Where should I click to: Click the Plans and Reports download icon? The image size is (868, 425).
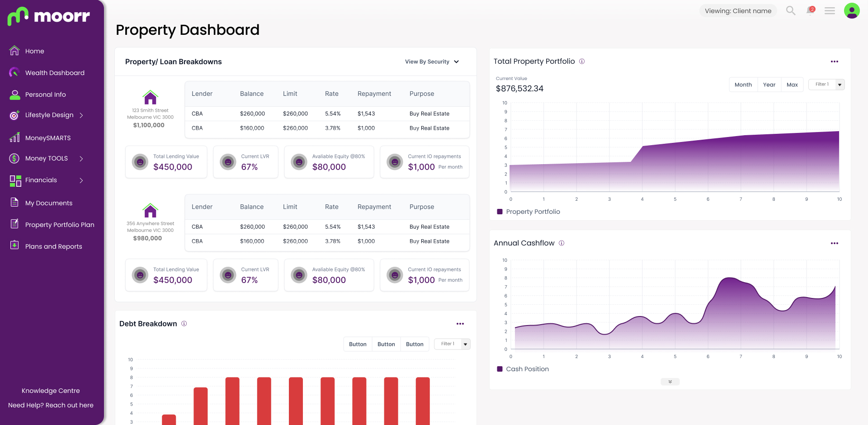(14, 245)
